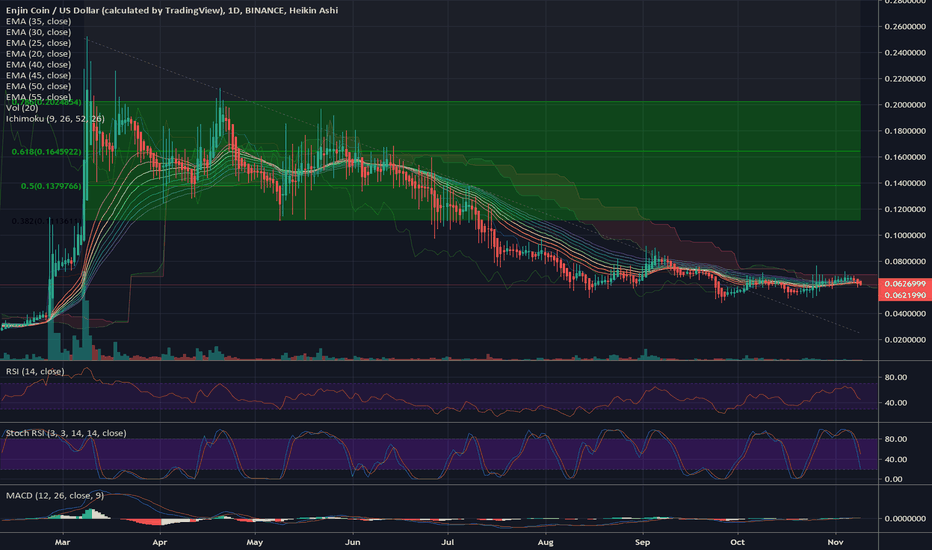Click the 80.00 value on the RSI axis
Viewport: 932px width, 550px height.
click(x=896, y=378)
